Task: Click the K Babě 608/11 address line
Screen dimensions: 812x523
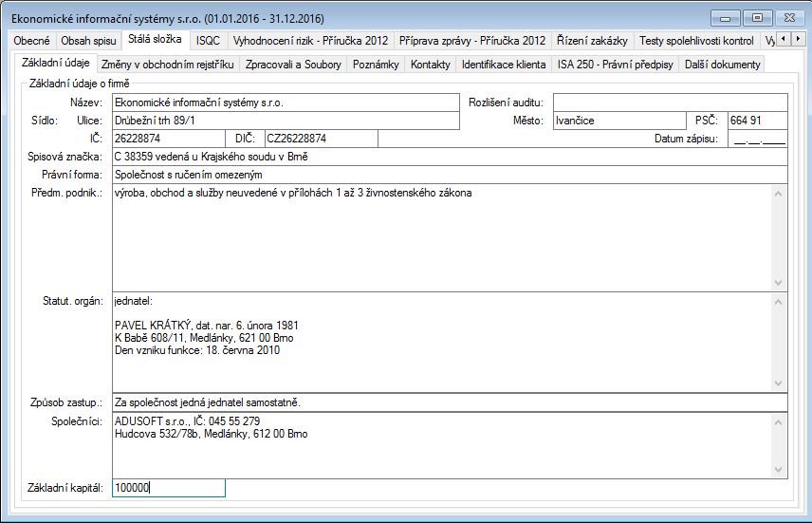Action: click(x=204, y=338)
